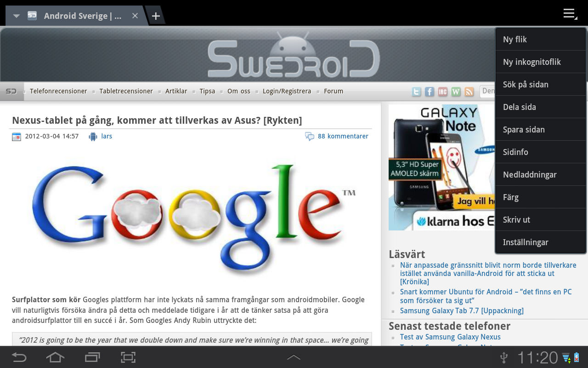The height and width of the screenshot is (368, 588).
Task: Open Tabletrecensioner nav link
Action: (x=126, y=91)
